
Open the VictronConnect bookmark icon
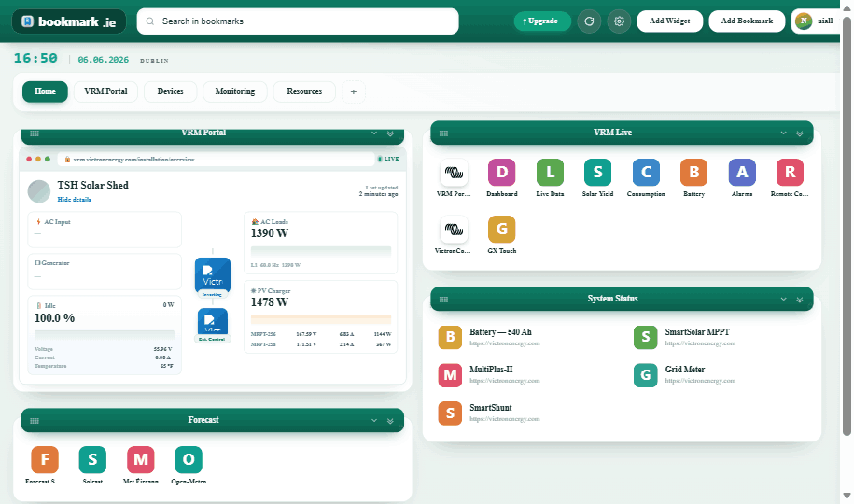(454, 230)
